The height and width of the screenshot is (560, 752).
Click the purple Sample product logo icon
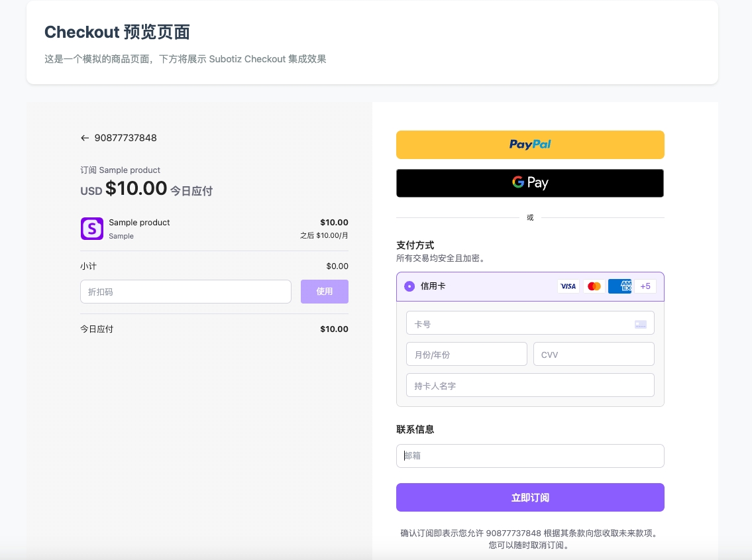(91, 229)
